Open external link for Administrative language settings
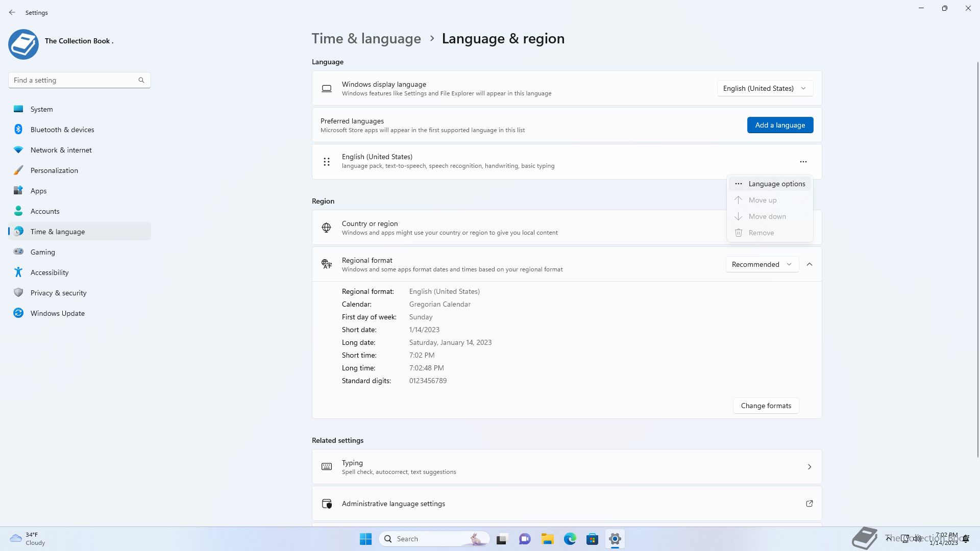This screenshot has width=980, height=551. click(x=809, y=504)
